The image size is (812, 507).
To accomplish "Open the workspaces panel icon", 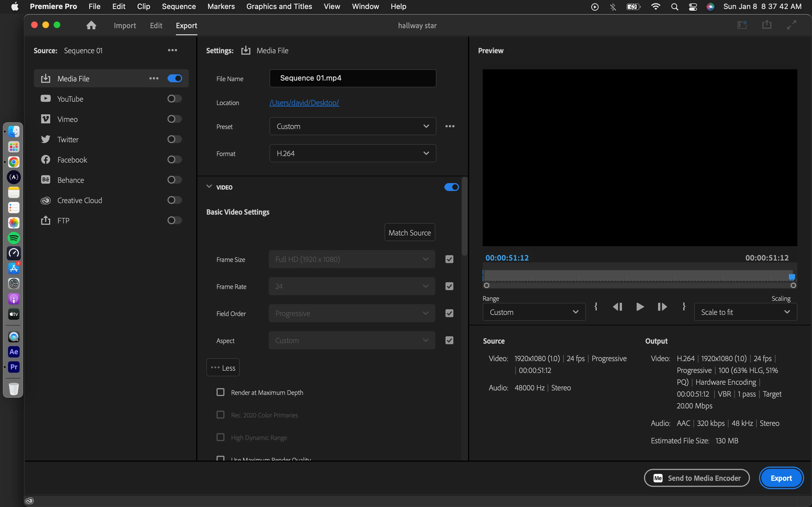I will [x=742, y=25].
